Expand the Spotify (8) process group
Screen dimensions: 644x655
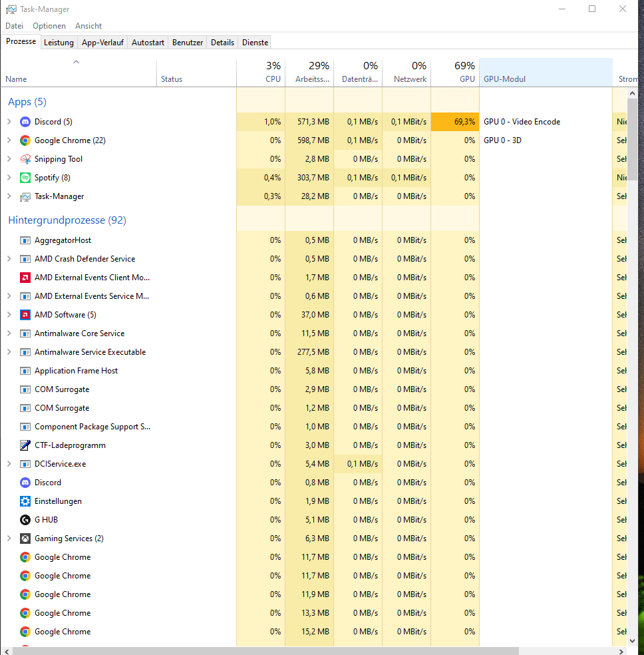click(9, 178)
